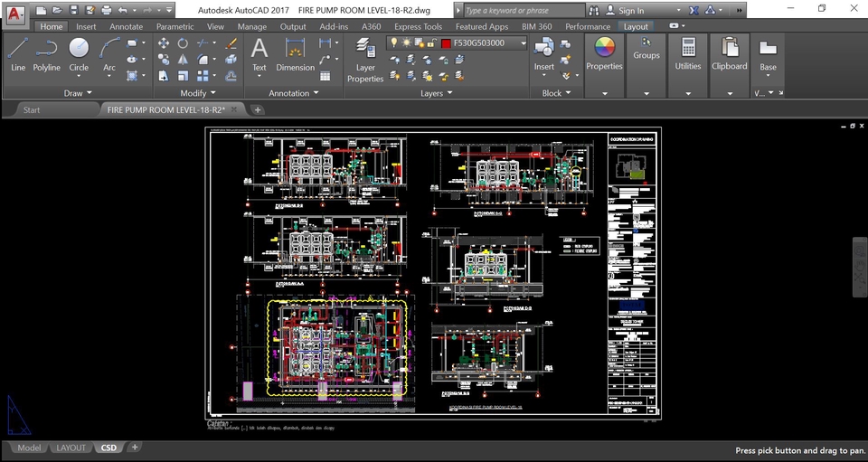Open the Arc tool dropdown arrow
This screenshot has width=868, height=462.
pos(109,77)
